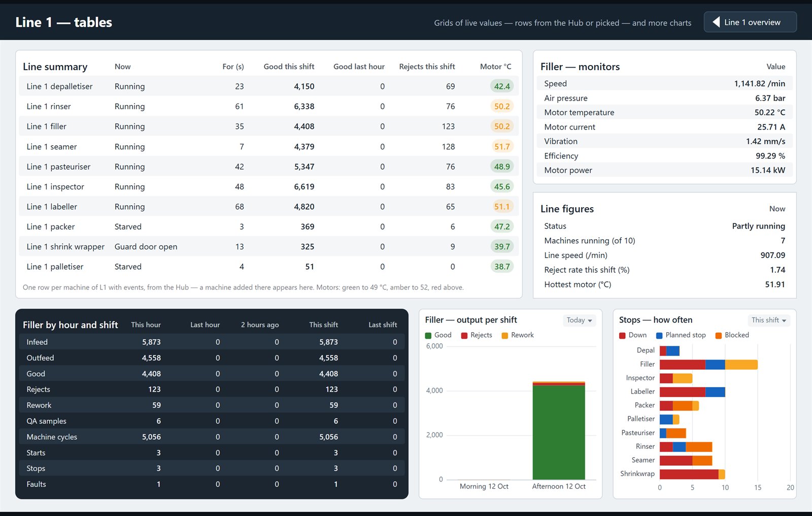
Task: Open the This shift dropdown on stops chart
Action: [768, 320]
